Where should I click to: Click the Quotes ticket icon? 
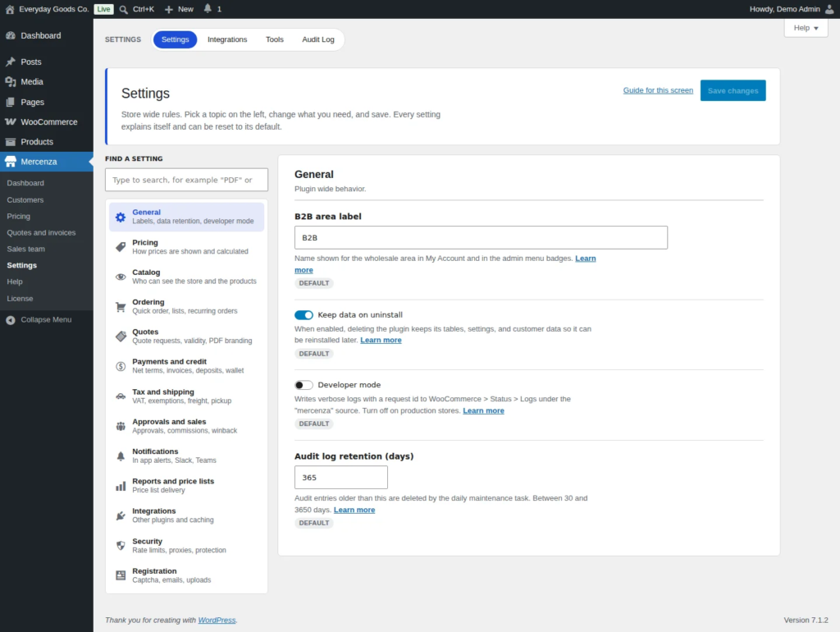(x=121, y=337)
